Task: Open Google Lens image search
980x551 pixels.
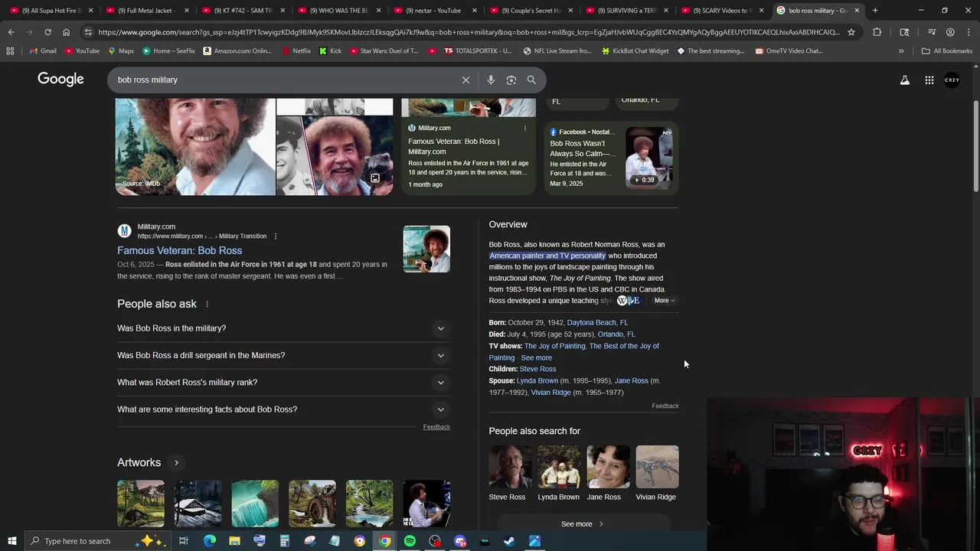Action: coord(511,80)
